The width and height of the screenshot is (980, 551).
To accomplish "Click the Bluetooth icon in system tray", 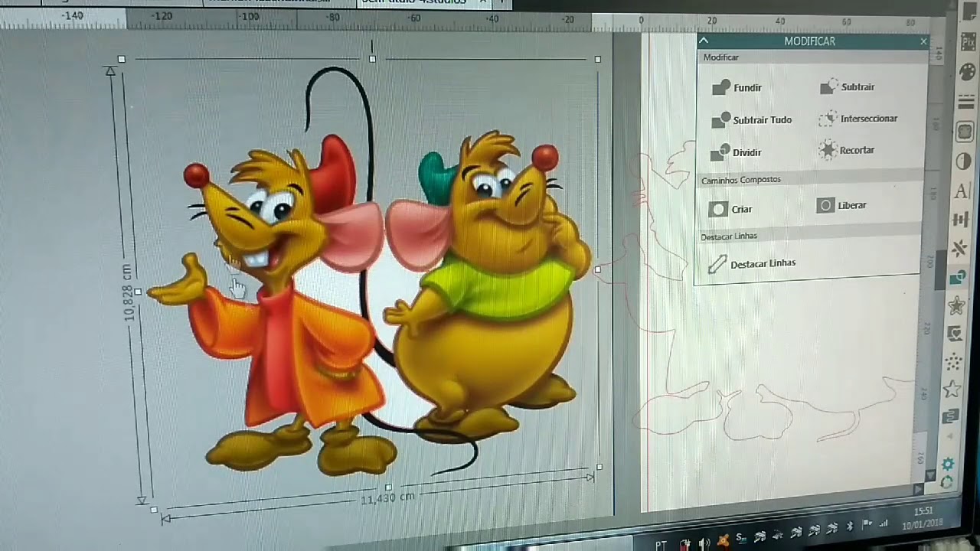I will [x=850, y=527].
